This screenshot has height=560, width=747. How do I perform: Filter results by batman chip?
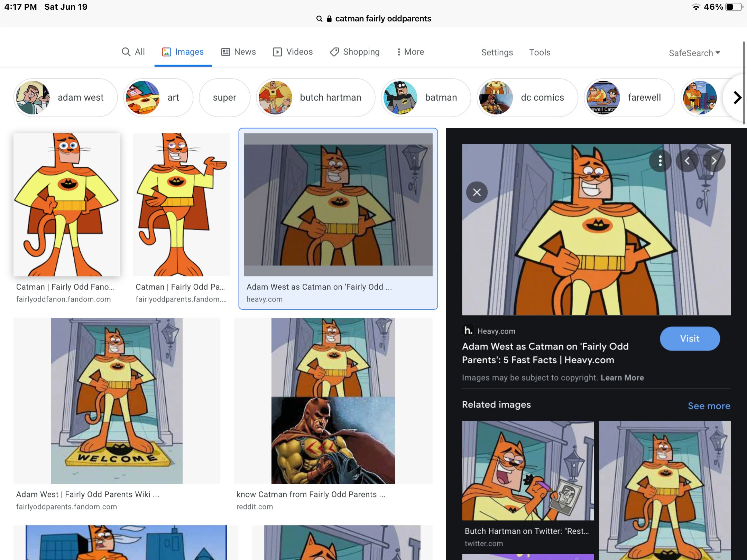[x=426, y=97]
